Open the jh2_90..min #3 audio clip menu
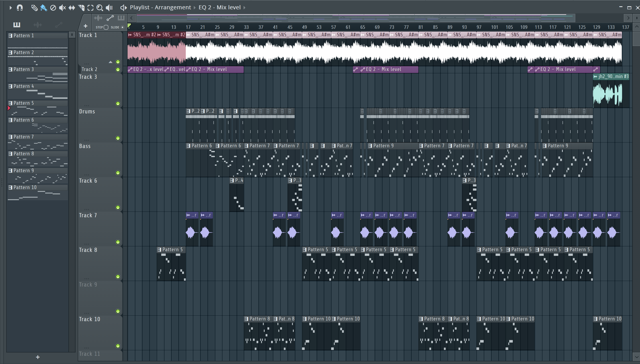 pyautogui.click(x=595, y=77)
